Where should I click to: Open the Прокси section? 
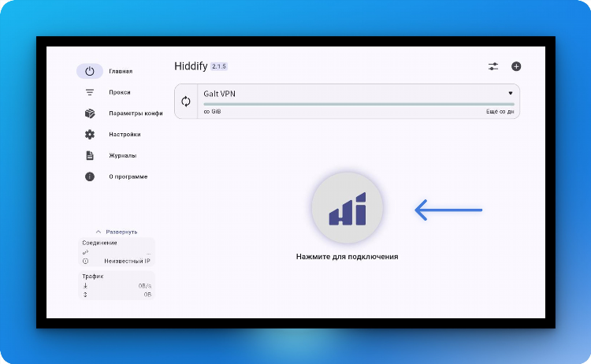[120, 92]
